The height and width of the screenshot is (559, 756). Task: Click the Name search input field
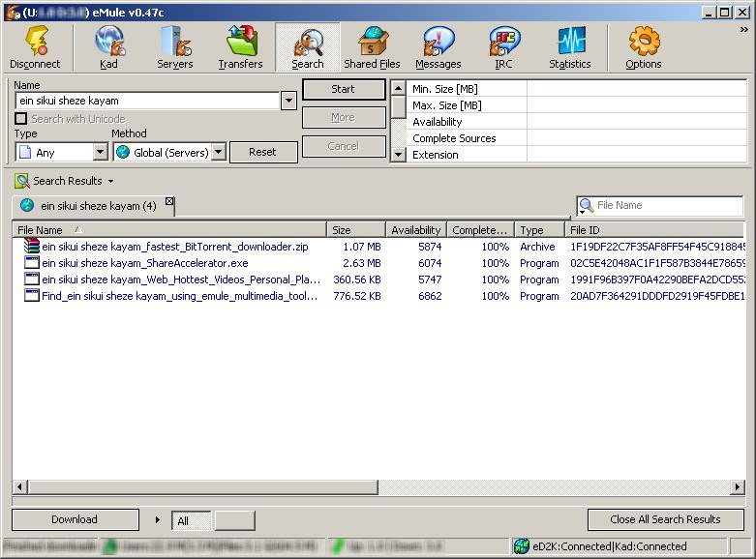(147, 101)
